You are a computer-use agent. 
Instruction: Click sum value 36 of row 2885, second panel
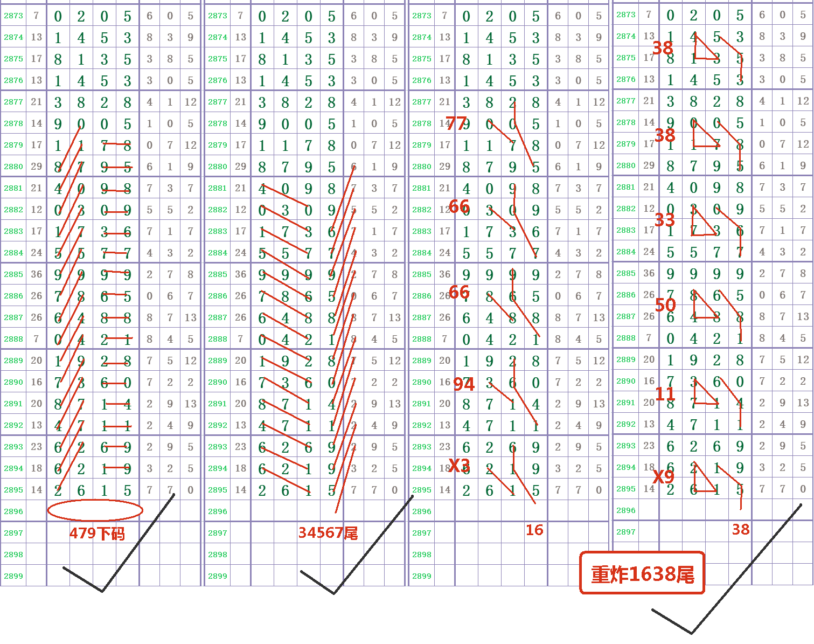tap(240, 274)
